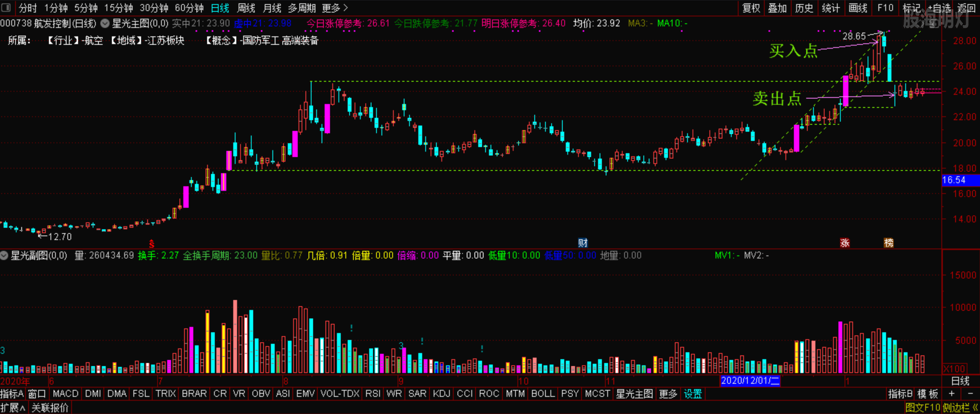Click the 复权 adjustment button

(751, 8)
